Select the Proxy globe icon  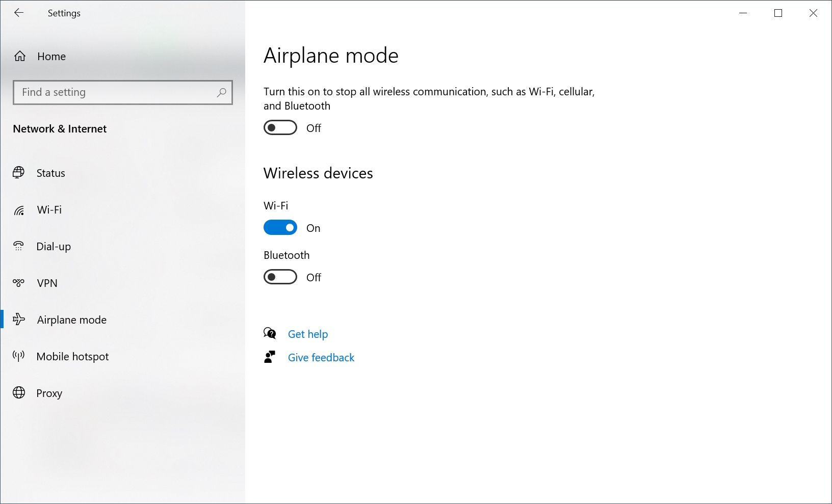[x=19, y=393]
